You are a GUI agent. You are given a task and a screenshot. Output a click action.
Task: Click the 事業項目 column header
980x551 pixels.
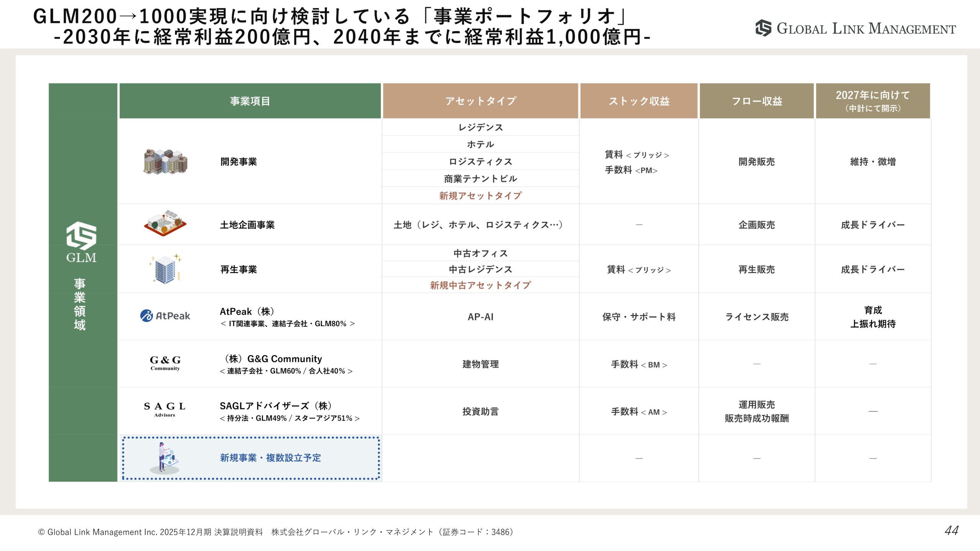click(250, 101)
